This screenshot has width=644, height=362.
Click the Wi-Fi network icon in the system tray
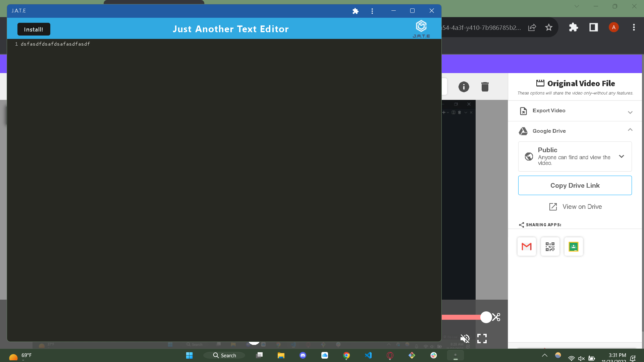tap(571, 358)
